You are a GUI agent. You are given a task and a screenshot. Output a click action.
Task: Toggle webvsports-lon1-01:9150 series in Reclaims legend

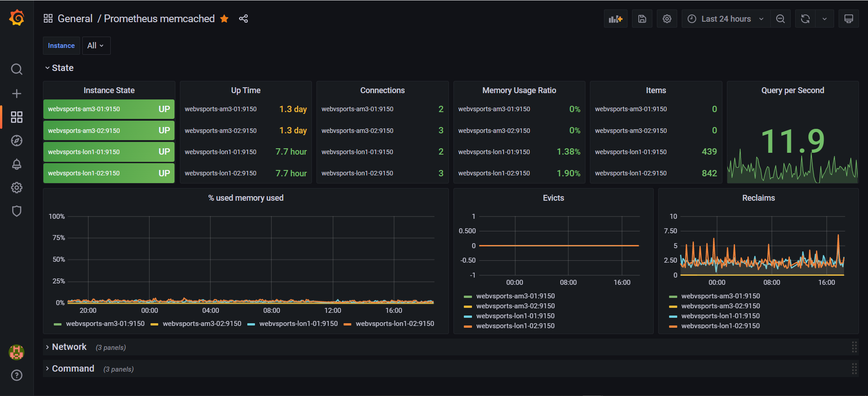pos(721,316)
